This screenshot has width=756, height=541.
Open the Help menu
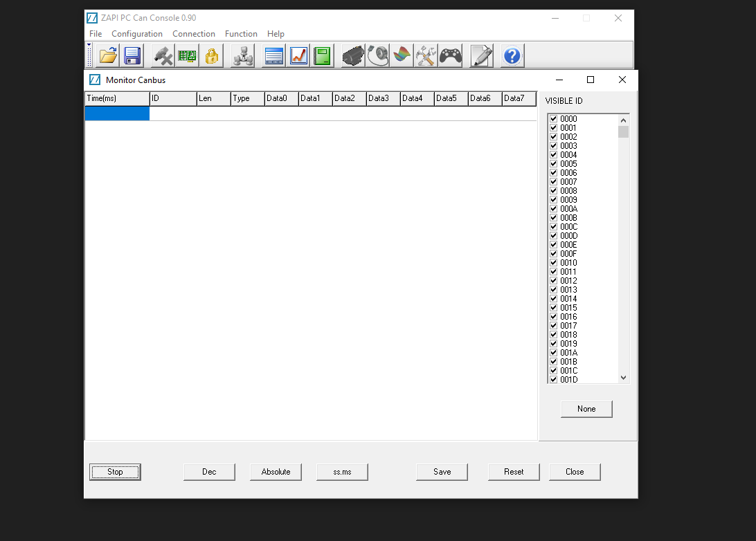(276, 34)
